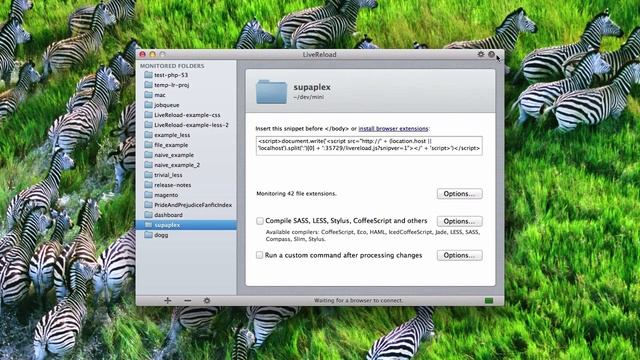Viewport: 640px width, 360px height.
Task: Select the test-php-53 folder
Action: tap(186, 75)
